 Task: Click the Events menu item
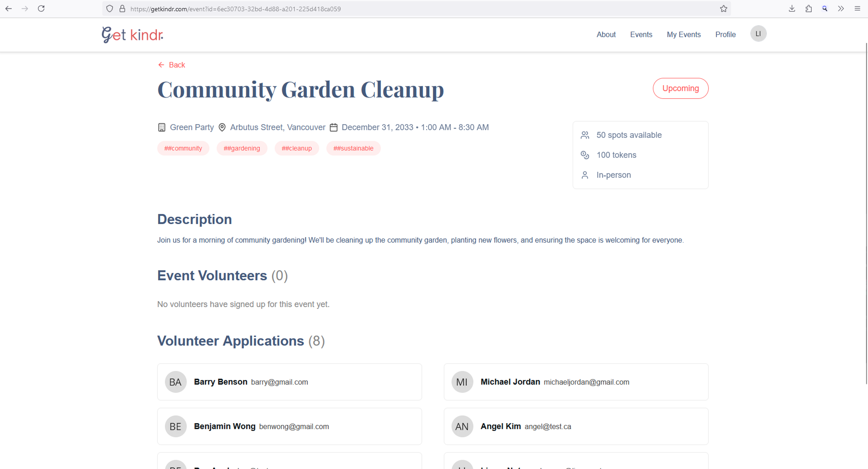coord(641,34)
